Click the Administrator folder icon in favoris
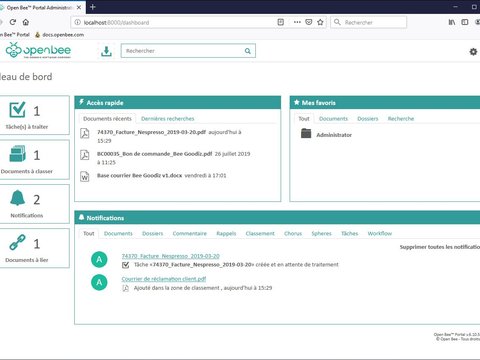This screenshot has height=360, width=480. point(306,133)
